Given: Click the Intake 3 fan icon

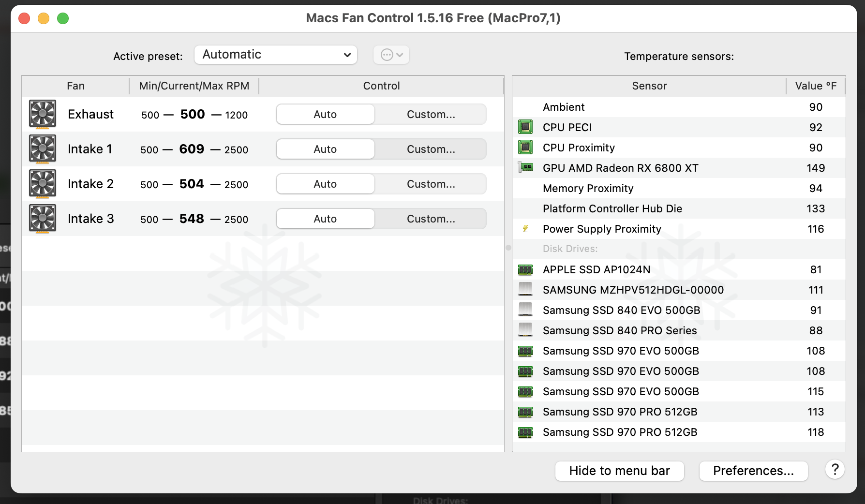Looking at the screenshot, I should 43,219.
